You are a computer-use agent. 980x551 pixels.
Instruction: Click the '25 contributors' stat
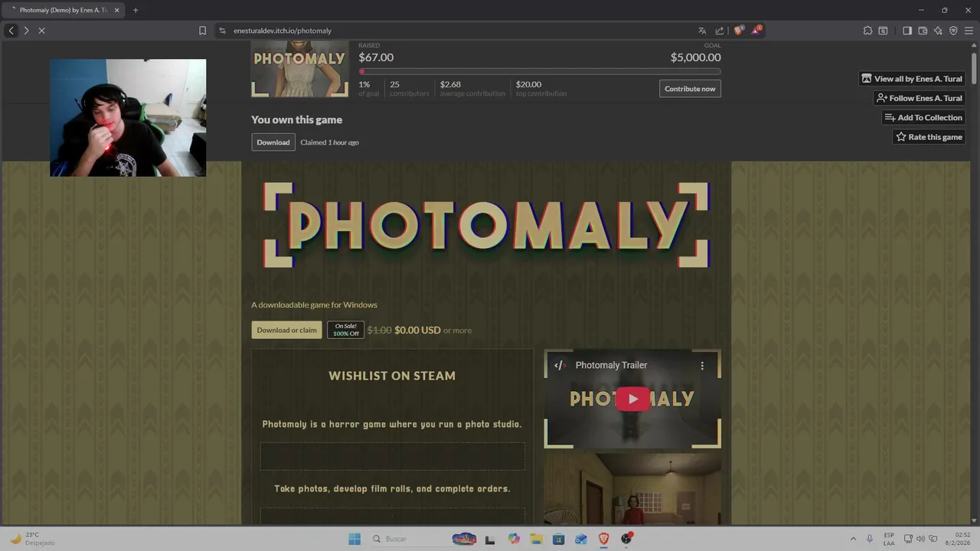pos(410,89)
